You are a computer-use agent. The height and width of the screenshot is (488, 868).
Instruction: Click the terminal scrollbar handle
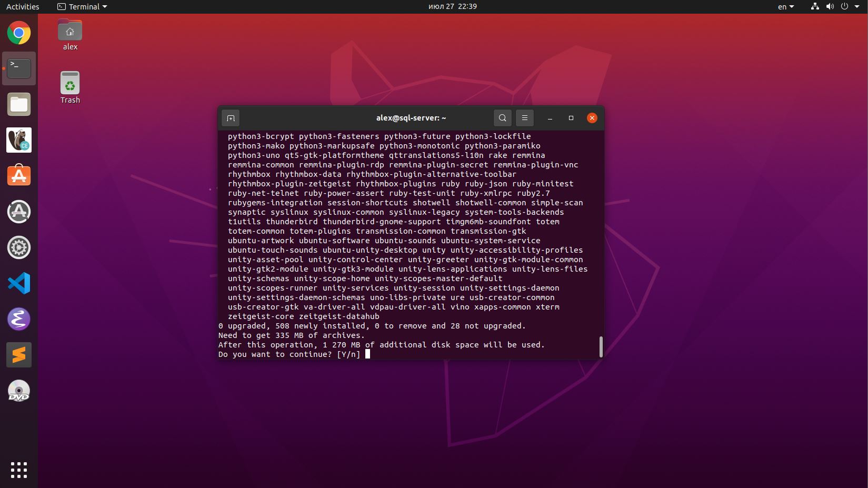coord(601,346)
